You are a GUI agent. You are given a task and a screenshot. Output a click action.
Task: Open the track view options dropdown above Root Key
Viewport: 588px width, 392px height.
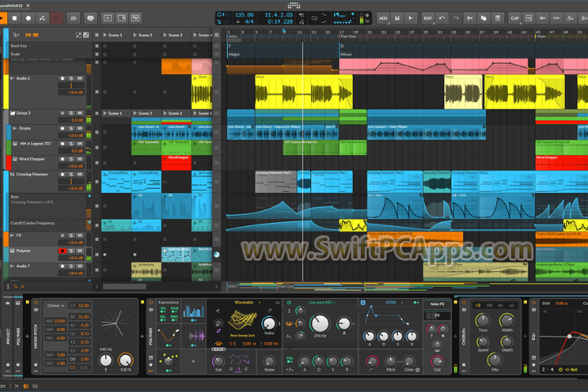click(x=16, y=35)
